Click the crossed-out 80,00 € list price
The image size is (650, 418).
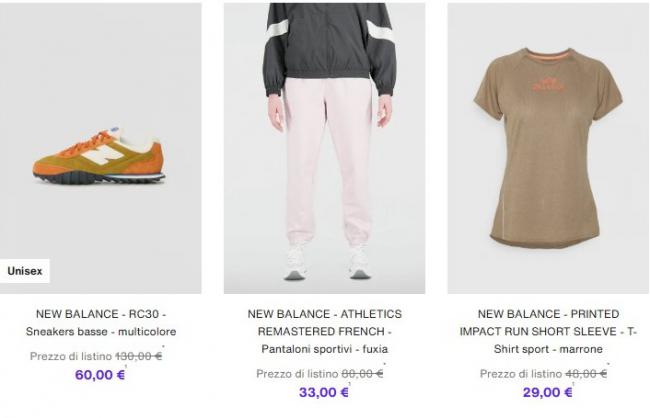(363, 373)
